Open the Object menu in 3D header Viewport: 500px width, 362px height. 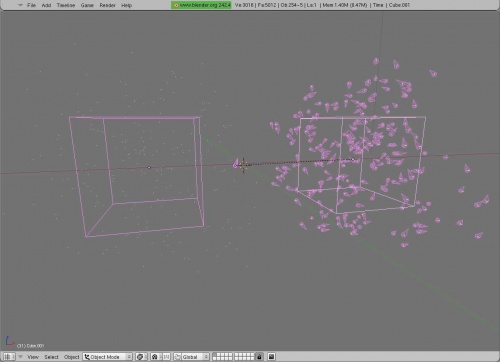click(72, 357)
